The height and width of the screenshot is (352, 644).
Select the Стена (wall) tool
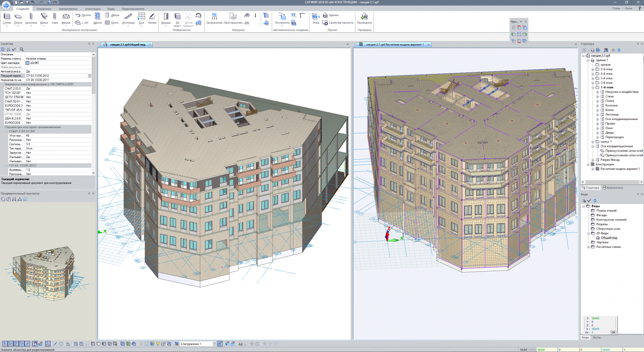point(7,18)
